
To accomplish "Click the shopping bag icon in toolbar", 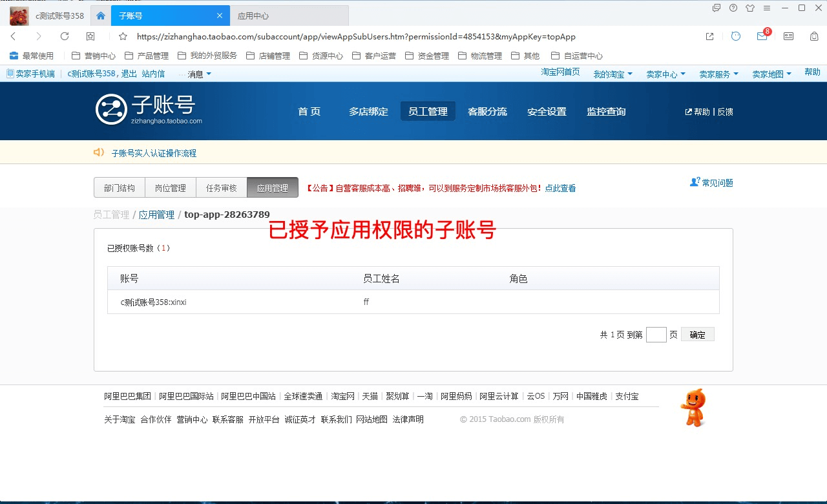I will click(x=814, y=36).
